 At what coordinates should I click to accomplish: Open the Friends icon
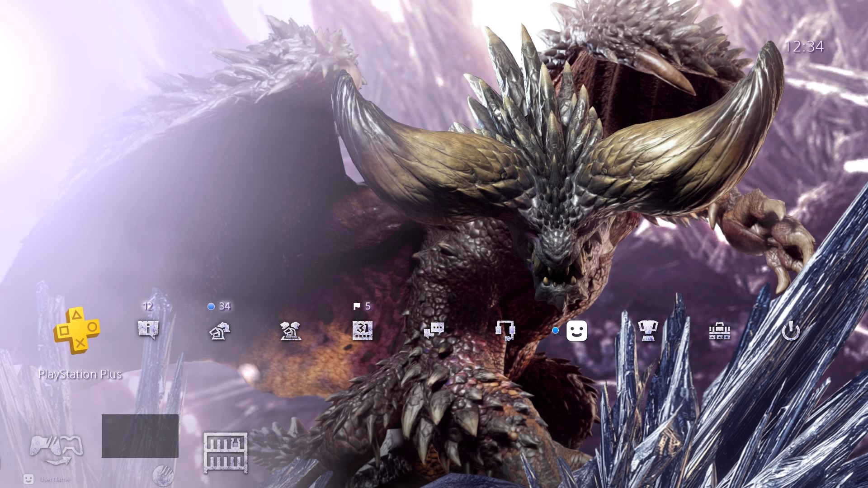(220, 332)
